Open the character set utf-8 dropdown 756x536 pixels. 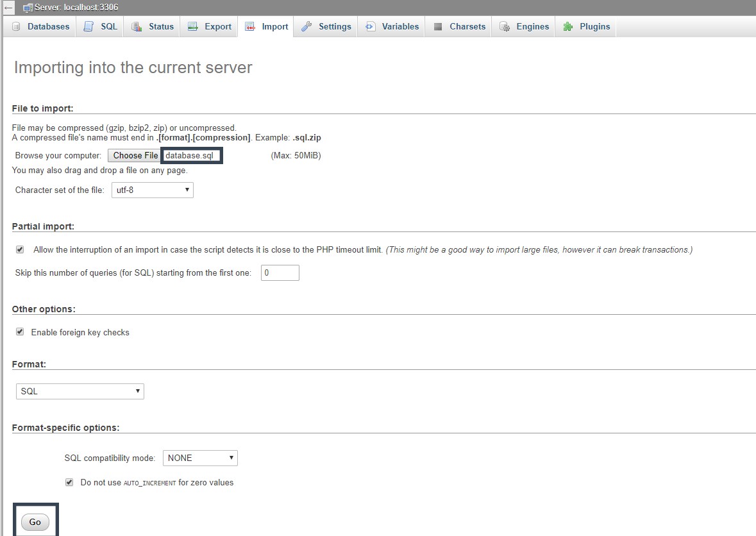(153, 190)
